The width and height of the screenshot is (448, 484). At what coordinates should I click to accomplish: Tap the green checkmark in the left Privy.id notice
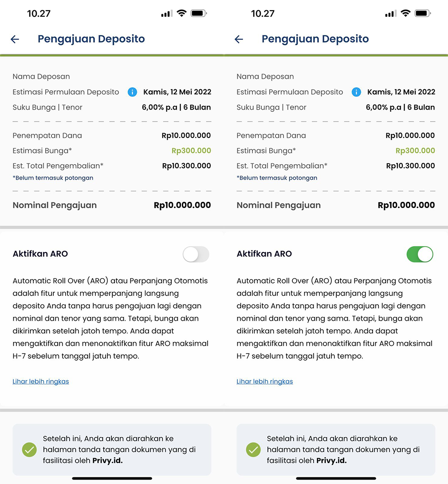coord(29,450)
